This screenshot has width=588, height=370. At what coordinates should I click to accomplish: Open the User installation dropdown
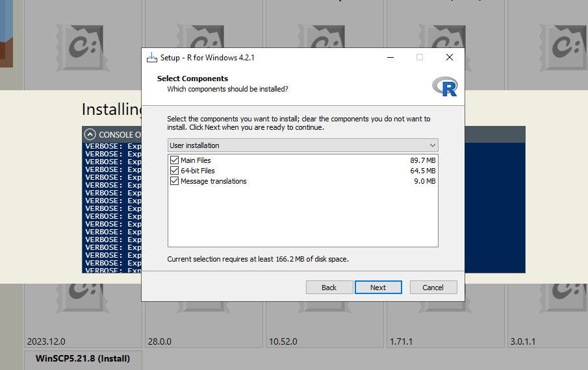[303, 145]
